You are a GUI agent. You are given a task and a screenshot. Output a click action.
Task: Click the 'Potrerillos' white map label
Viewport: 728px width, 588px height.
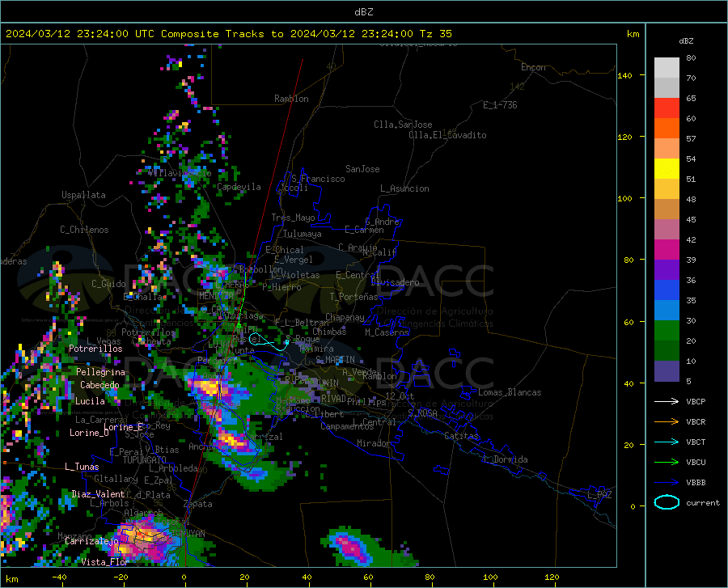(95, 349)
